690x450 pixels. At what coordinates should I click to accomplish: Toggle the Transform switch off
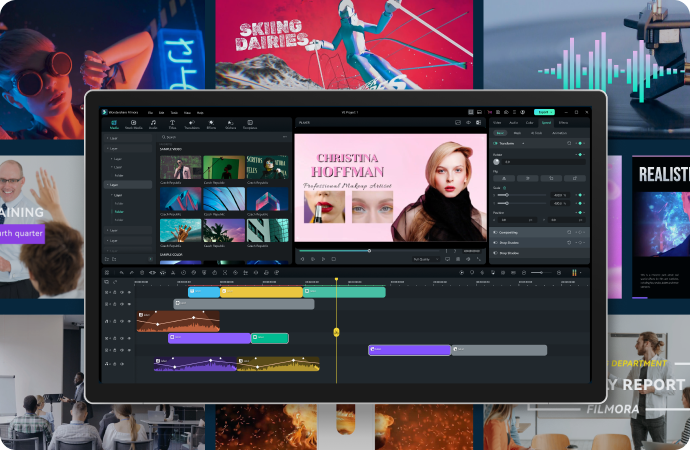coord(495,143)
